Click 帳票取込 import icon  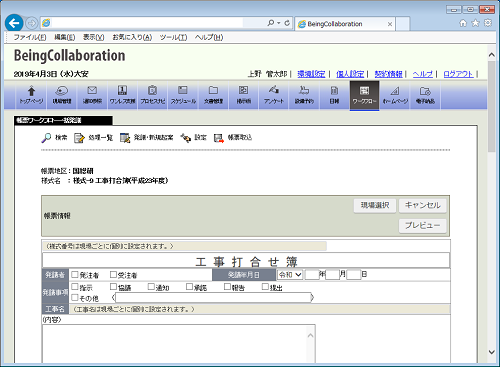point(219,138)
